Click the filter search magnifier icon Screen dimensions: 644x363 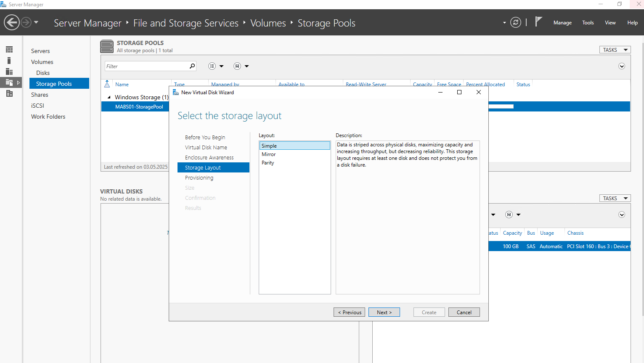(x=192, y=66)
